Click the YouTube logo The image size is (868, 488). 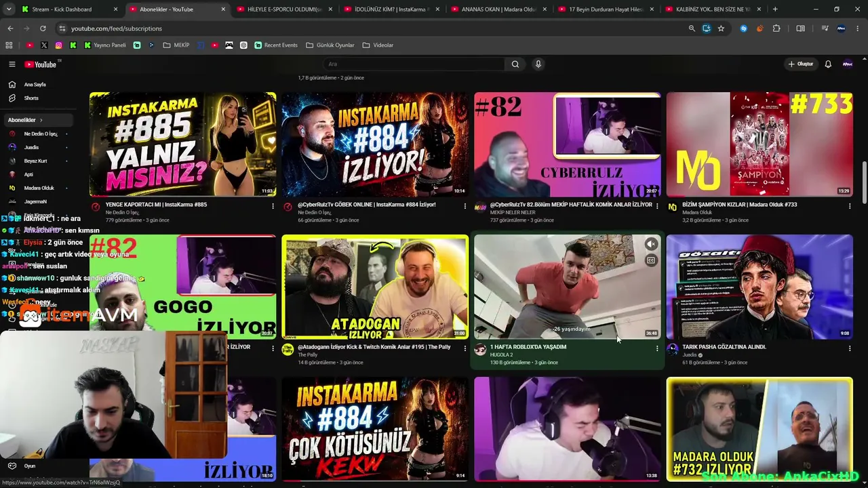(x=41, y=64)
